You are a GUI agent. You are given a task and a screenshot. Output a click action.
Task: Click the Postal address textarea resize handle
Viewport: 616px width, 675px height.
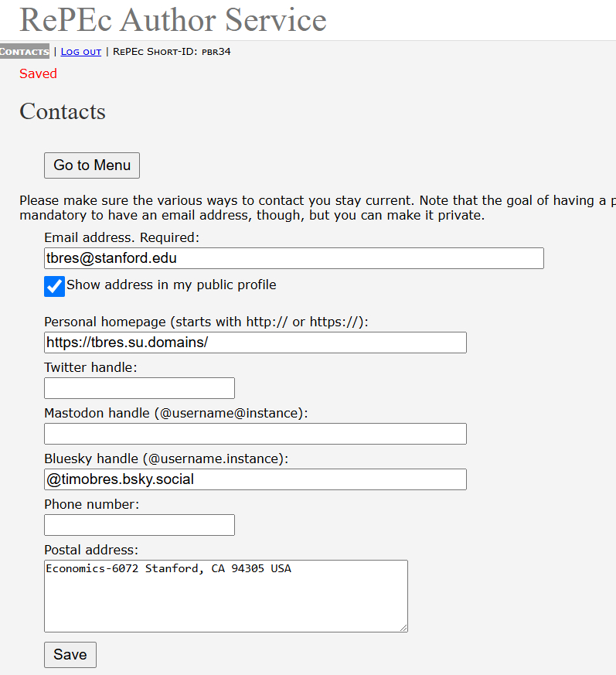(403, 628)
